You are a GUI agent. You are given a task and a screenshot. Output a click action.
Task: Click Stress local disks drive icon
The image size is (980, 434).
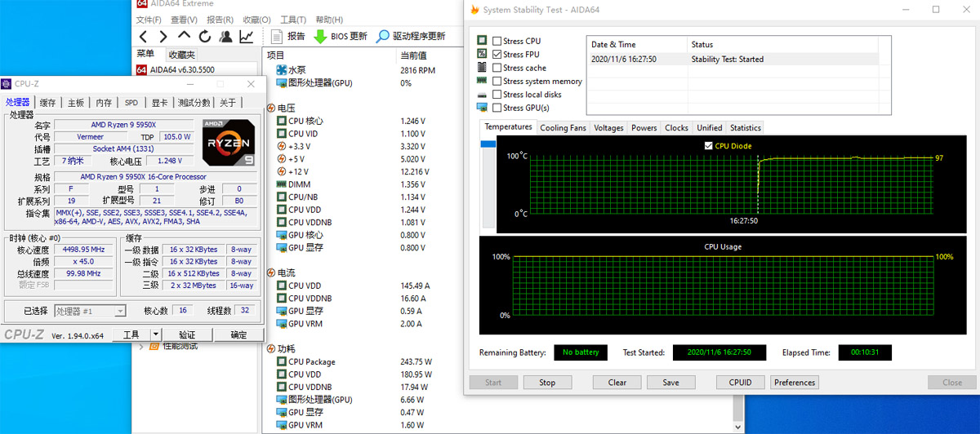coord(483,95)
